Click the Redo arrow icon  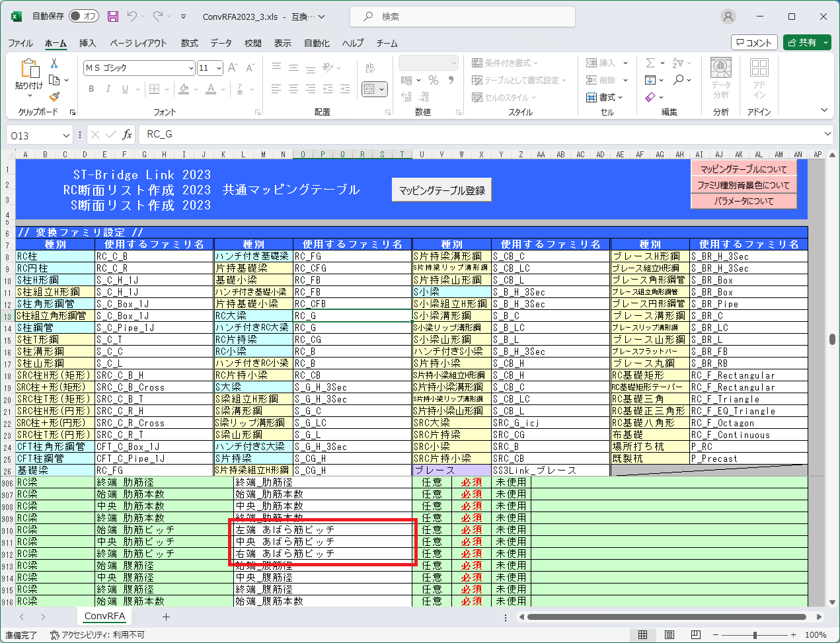coord(157,16)
